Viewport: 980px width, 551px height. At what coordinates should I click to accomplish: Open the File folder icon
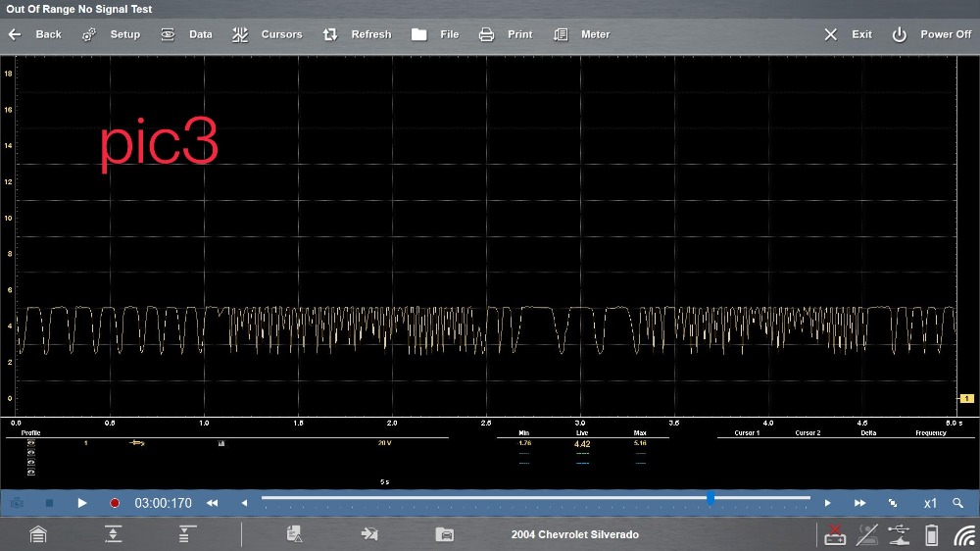[x=419, y=34]
